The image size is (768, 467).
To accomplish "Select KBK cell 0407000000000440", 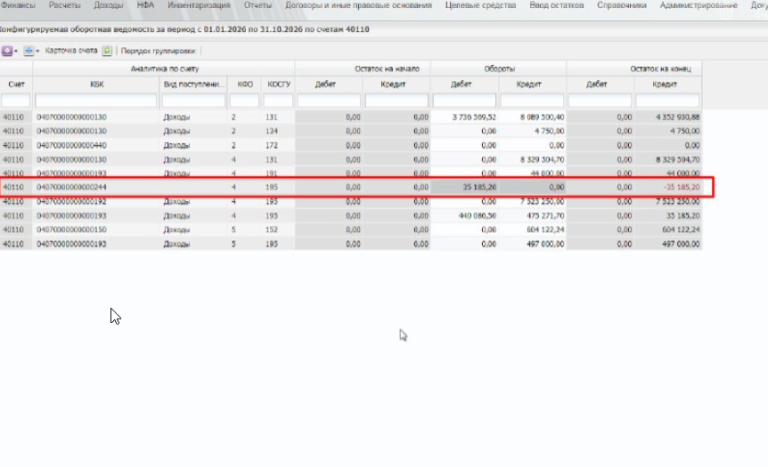I will click(x=72, y=146).
